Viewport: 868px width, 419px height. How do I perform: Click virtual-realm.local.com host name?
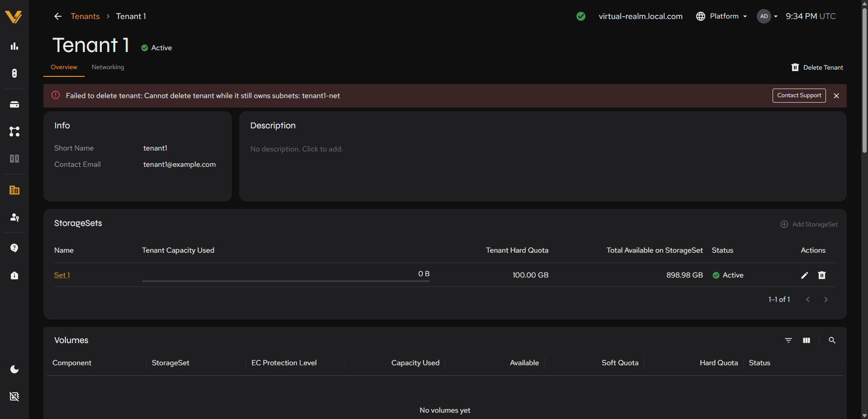(x=641, y=16)
